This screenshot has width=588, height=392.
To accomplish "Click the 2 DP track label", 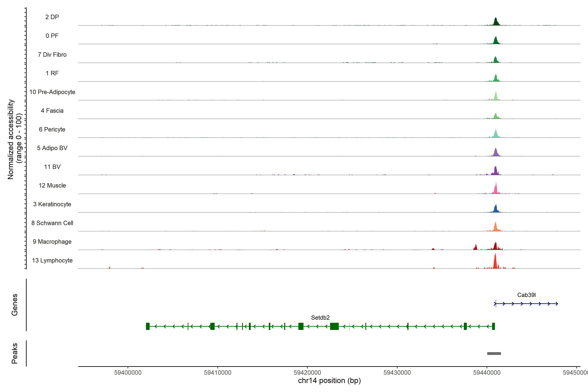I will pyautogui.click(x=52, y=17).
